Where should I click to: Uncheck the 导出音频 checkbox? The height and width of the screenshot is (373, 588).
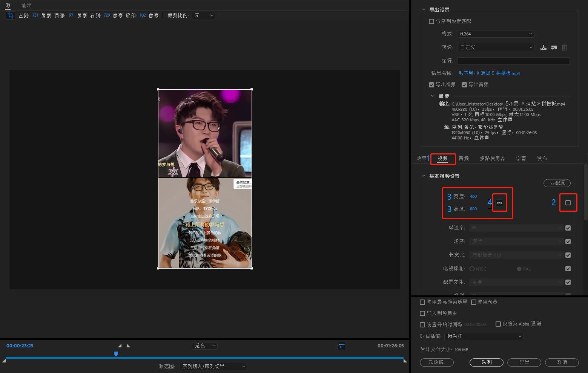(x=464, y=84)
